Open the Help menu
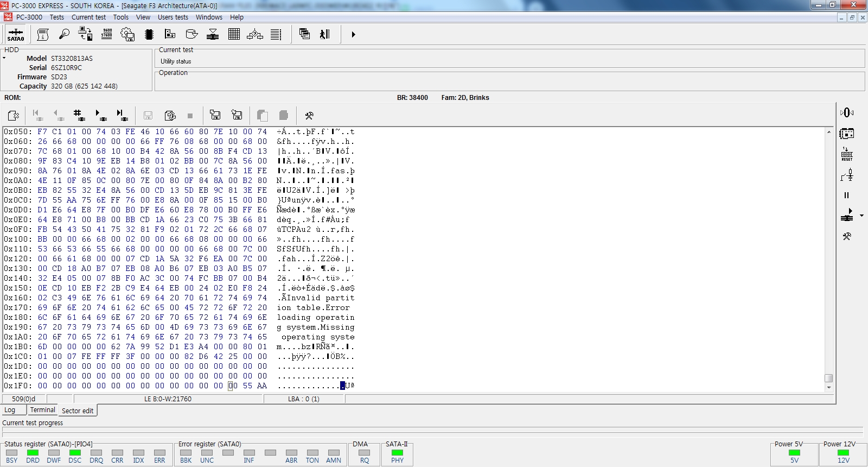The image size is (868, 467). tap(237, 17)
